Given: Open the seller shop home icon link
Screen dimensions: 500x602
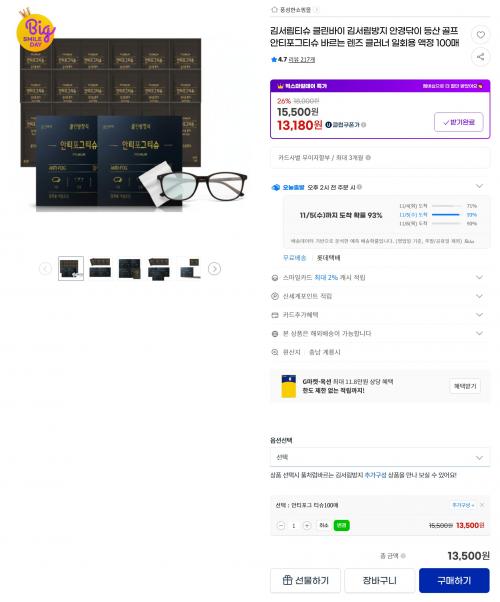Looking at the screenshot, I should 274,10.
